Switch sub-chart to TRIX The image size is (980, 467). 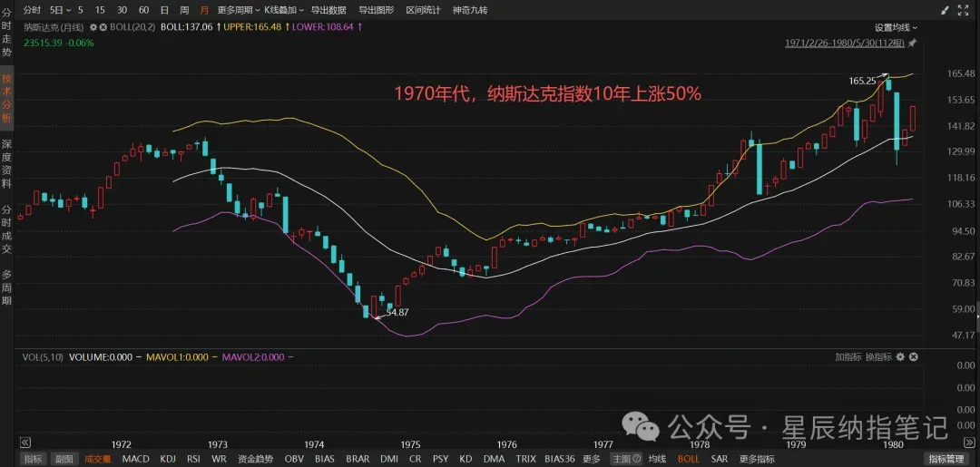coord(525,459)
